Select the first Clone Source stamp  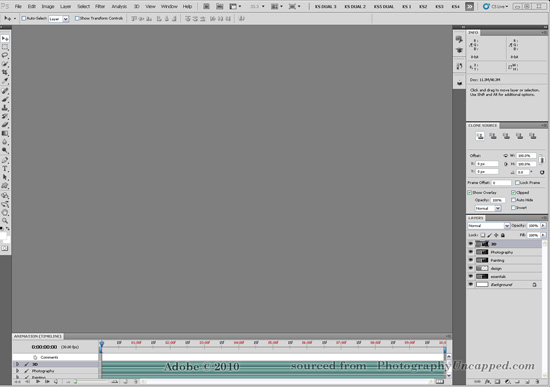point(480,136)
